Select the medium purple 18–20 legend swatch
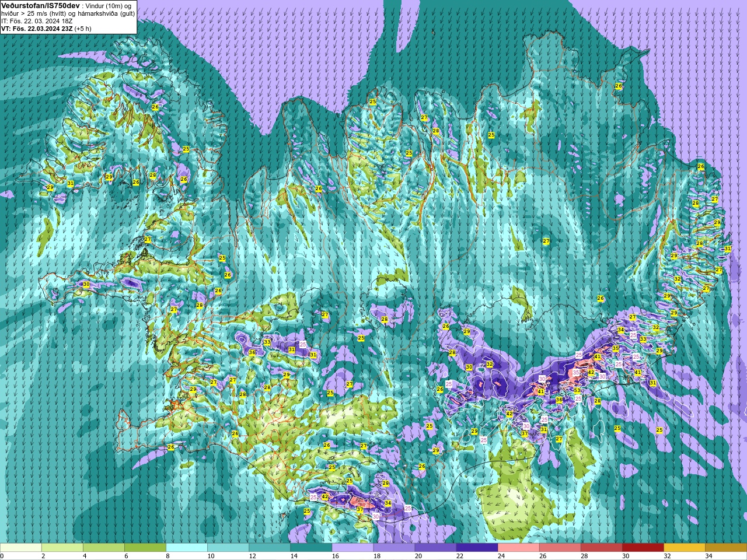Viewport: 747px width, 560px height. click(394, 548)
